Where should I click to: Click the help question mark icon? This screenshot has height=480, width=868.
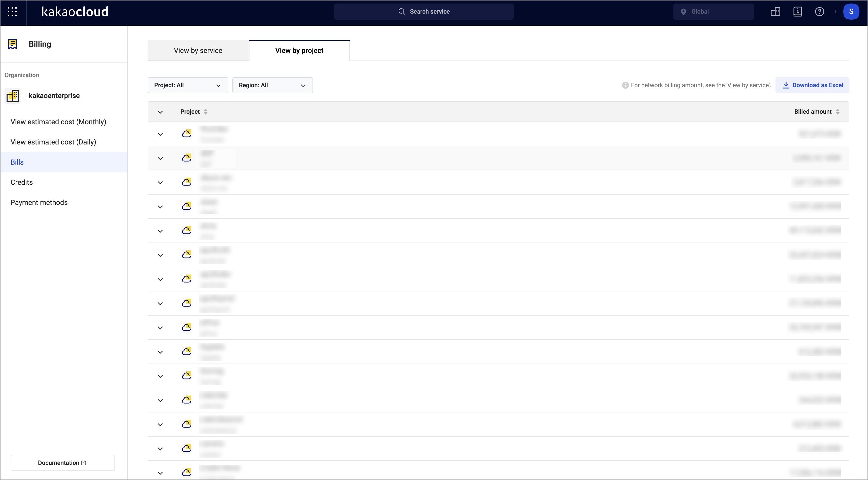[818, 12]
